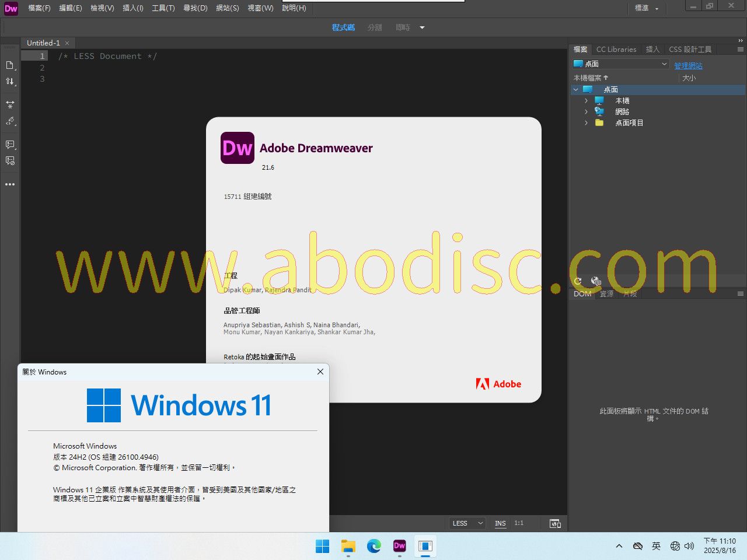Collapse the right panels with double-arrow icon
The image size is (747, 560).
coord(741,40)
